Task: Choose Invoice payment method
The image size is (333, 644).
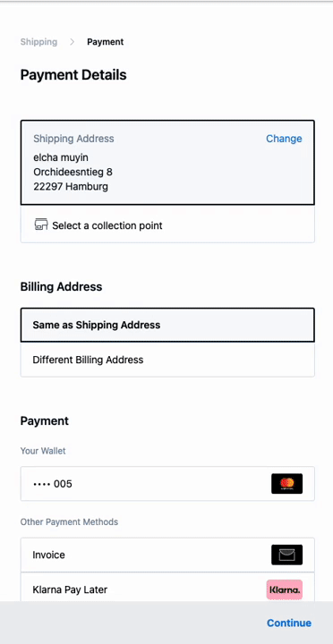Action: pos(167,555)
